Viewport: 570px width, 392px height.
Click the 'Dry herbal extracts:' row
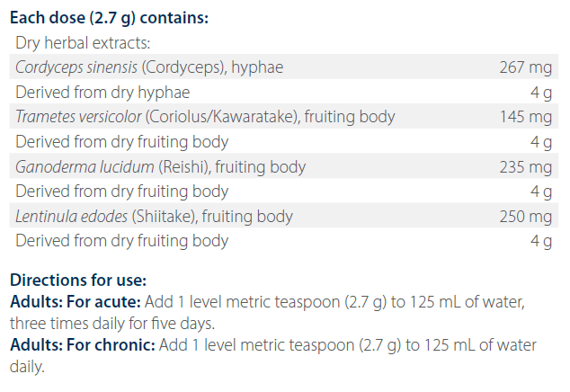tap(82, 42)
